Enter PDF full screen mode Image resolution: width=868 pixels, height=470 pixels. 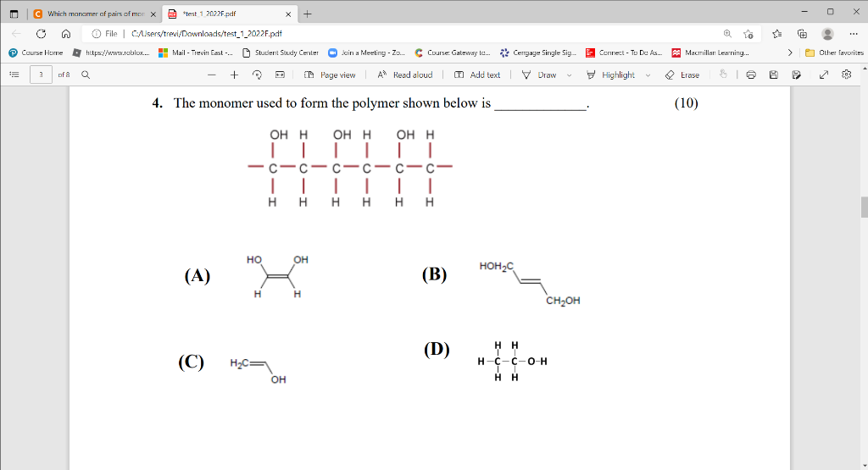coord(824,75)
